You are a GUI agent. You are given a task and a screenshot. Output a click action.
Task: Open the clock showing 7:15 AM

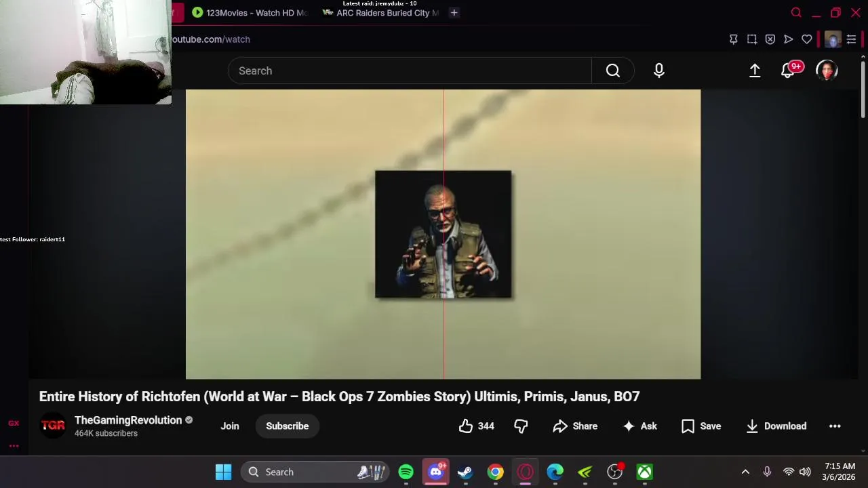(840, 472)
